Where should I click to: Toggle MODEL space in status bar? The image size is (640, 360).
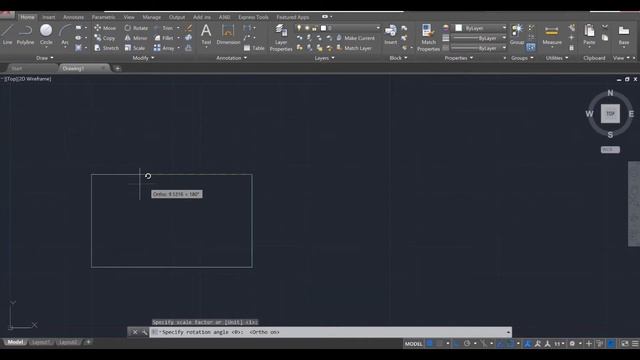pos(413,344)
